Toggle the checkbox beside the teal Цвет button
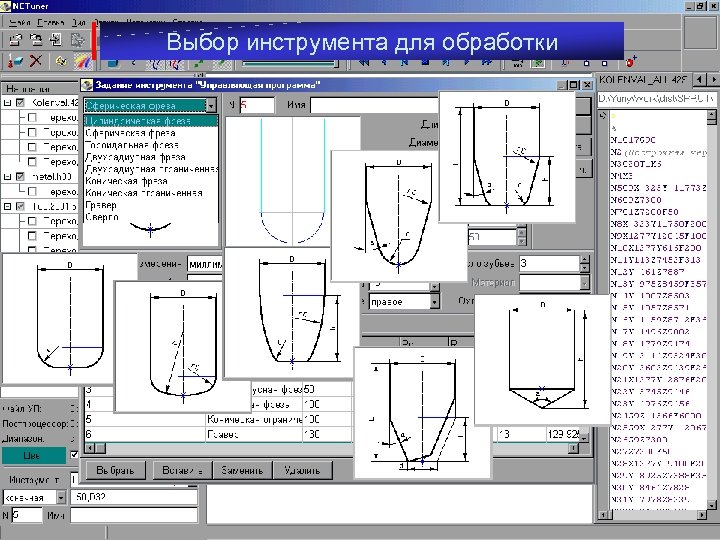The image size is (720, 540). pos(73,455)
